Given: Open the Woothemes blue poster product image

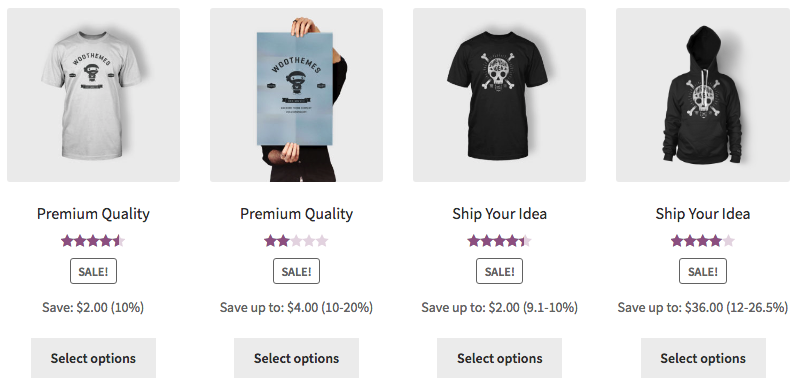Looking at the screenshot, I should click(x=296, y=95).
